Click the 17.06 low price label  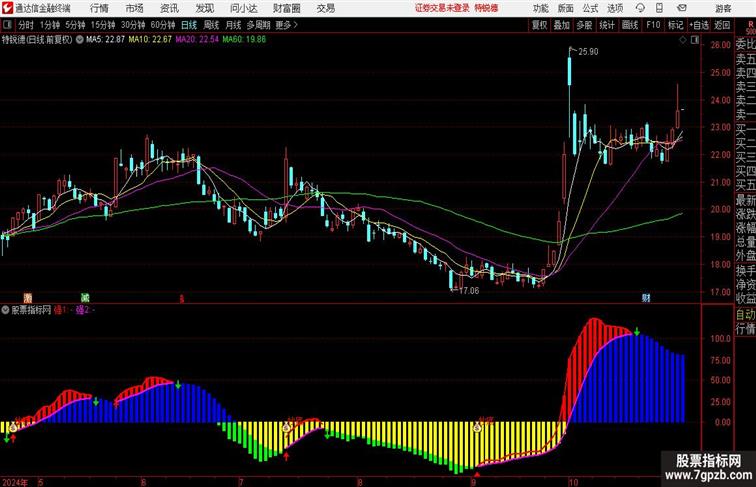[x=469, y=291]
